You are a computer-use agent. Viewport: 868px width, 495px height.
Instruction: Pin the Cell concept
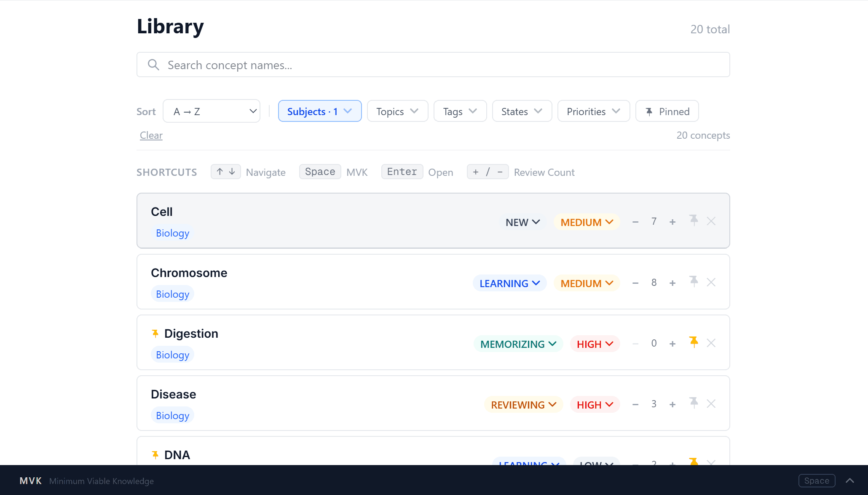click(x=694, y=221)
